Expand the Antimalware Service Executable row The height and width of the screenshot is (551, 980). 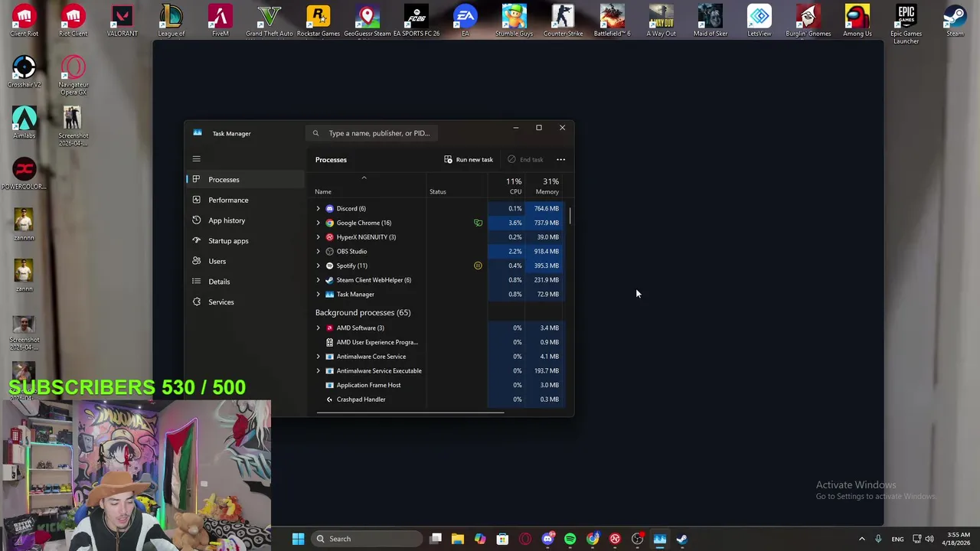tap(318, 370)
